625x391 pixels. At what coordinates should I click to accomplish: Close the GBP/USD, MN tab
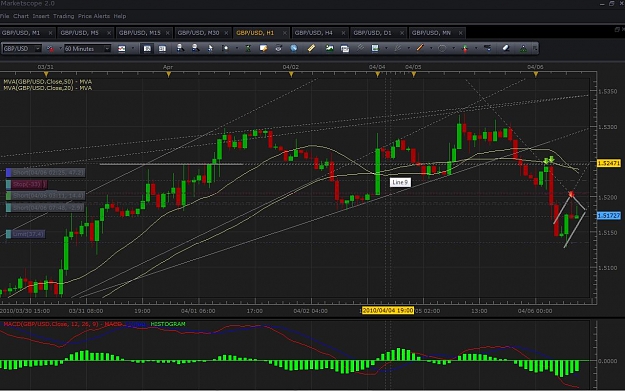click(x=460, y=33)
